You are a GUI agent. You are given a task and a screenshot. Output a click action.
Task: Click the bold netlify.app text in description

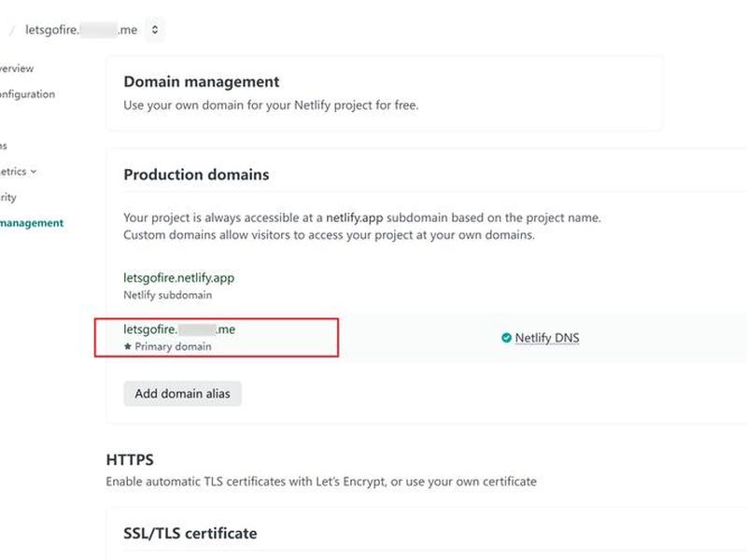(x=355, y=217)
